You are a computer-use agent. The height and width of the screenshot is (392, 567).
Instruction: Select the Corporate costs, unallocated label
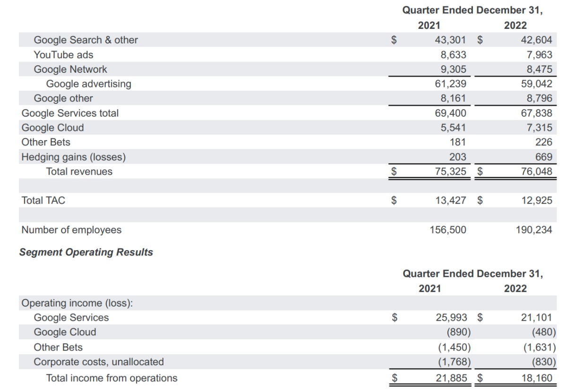[99, 362]
